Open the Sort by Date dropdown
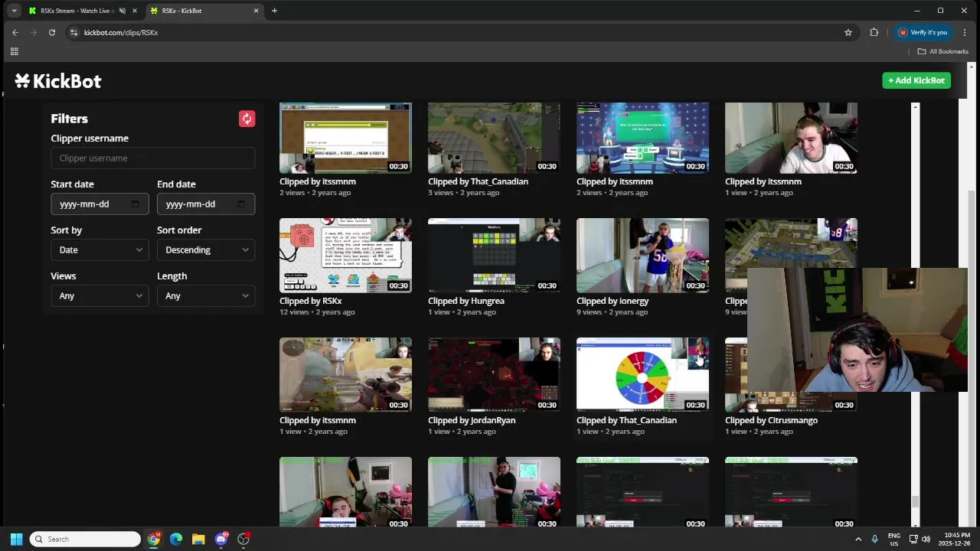 (100, 250)
